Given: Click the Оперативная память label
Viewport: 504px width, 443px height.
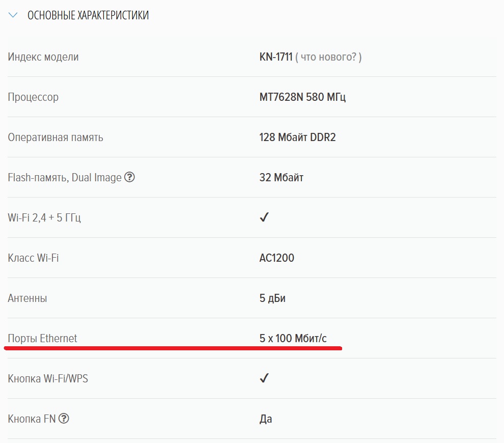Looking at the screenshot, I should 55,137.
